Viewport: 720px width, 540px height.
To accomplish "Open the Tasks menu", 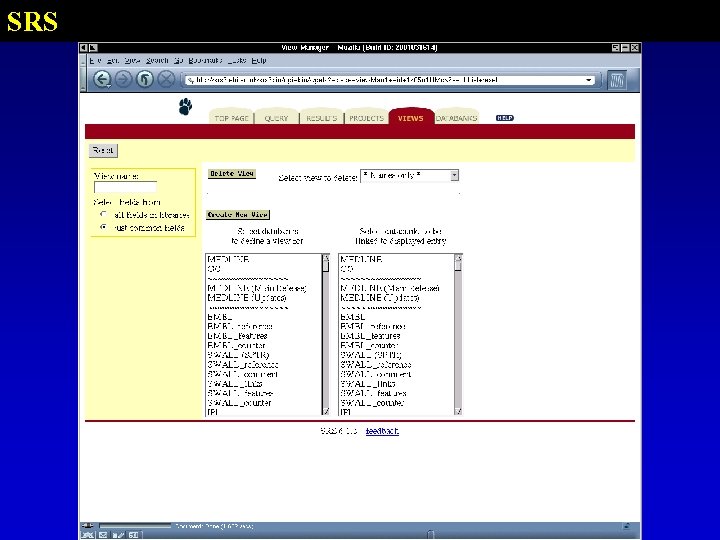I will click(x=237, y=61).
